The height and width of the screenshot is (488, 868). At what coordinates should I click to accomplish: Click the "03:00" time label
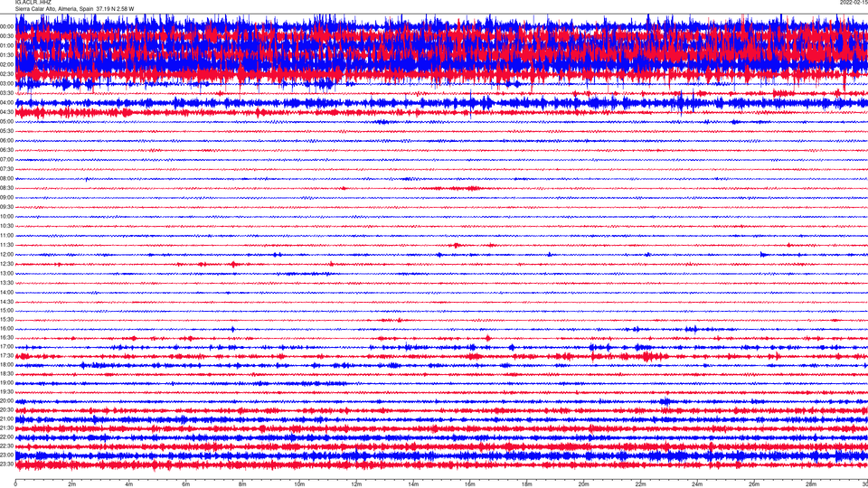click(6, 83)
